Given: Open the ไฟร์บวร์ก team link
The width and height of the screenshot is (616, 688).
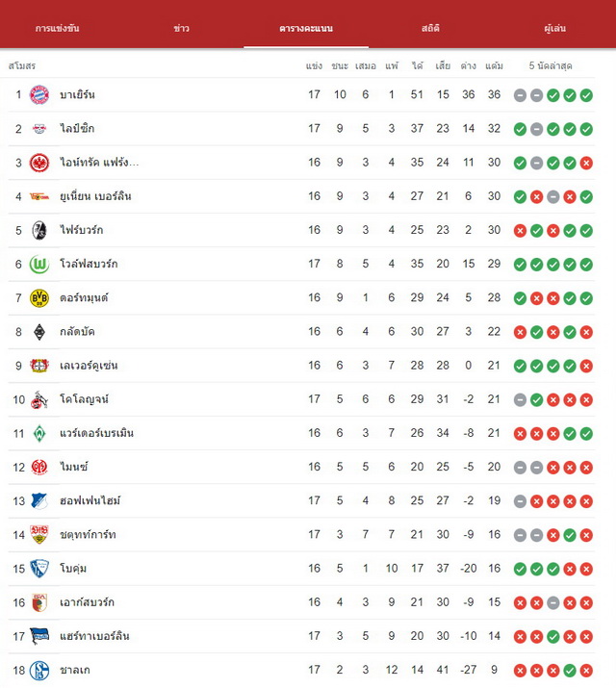Looking at the screenshot, I should pyautogui.click(x=82, y=230).
